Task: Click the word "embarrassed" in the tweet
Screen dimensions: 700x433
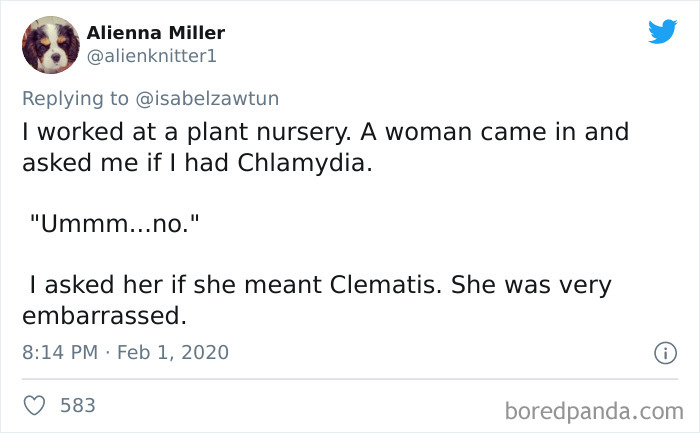Action: 104,316
